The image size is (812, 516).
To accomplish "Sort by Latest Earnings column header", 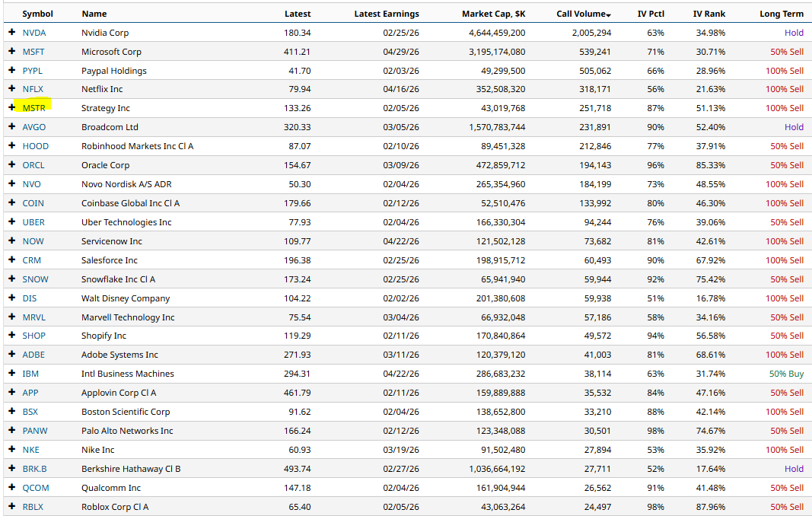I will tap(387, 14).
